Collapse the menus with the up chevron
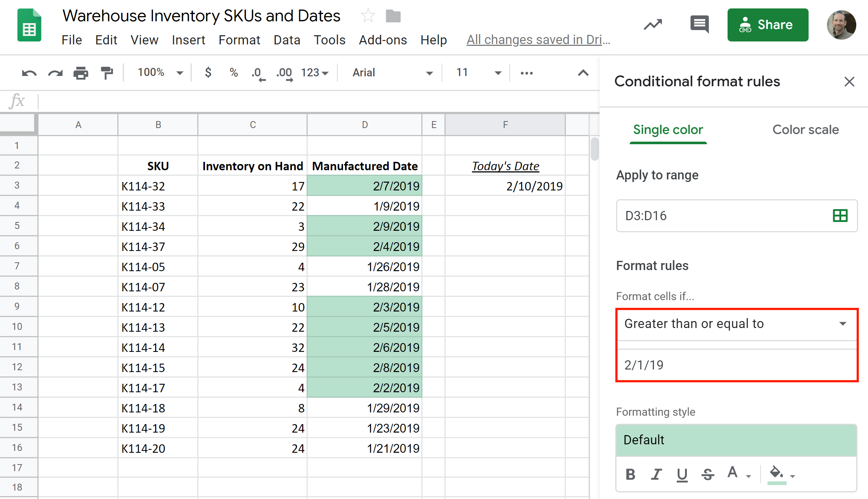This screenshot has width=868, height=499. click(x=583, y=73)
